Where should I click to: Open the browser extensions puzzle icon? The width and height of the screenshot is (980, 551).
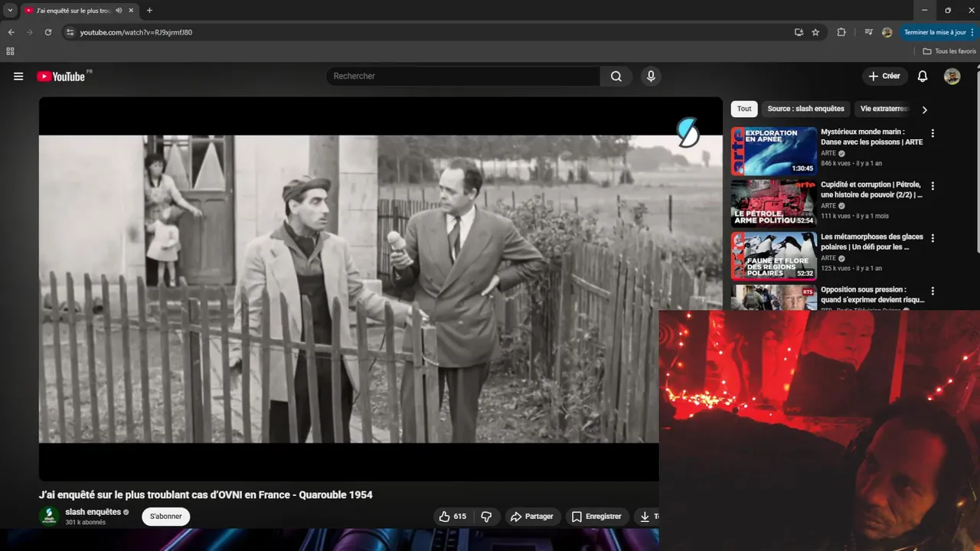coord(841,32)
